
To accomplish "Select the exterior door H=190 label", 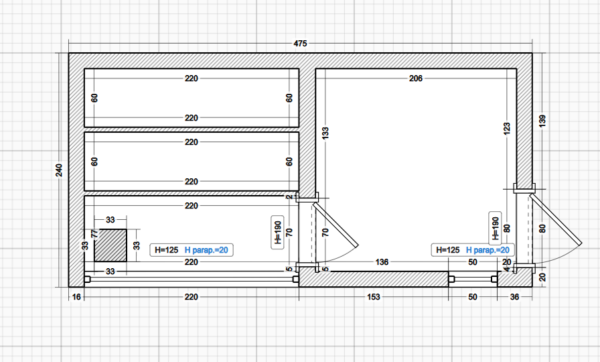I will point(495,228).
